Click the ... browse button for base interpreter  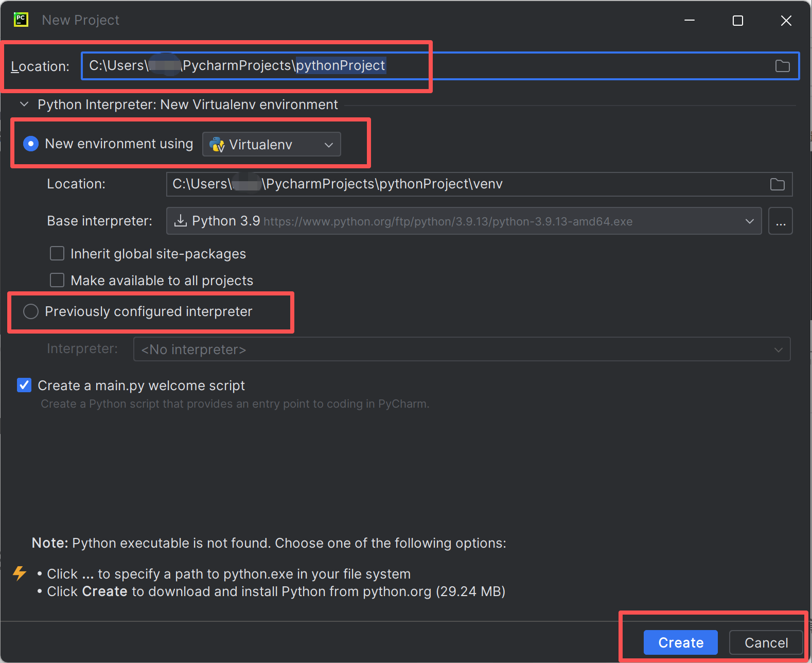780,221
